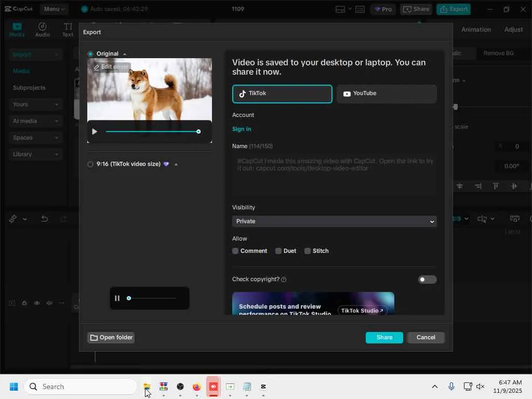This screenshot has width=532, height=399.
Task: Expand the Library sidebar section
Action: click(x=35, y=154)
